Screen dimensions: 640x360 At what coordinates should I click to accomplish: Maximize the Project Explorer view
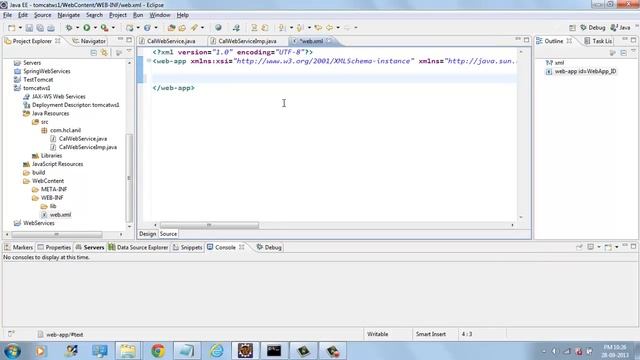pos(129,40)
